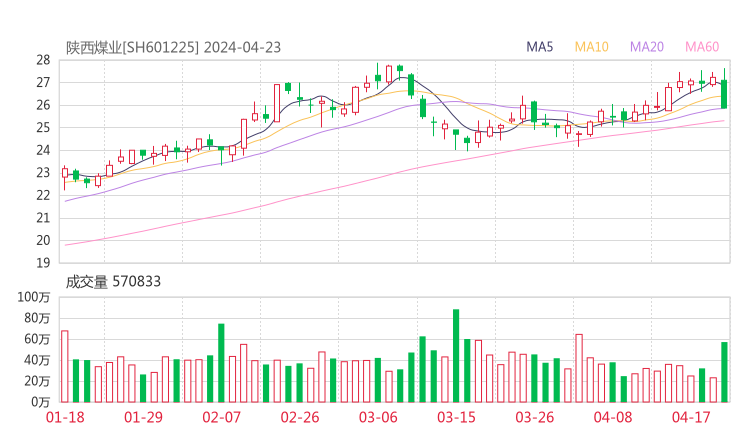Click the 100万 volume axis label

point(34,297)
